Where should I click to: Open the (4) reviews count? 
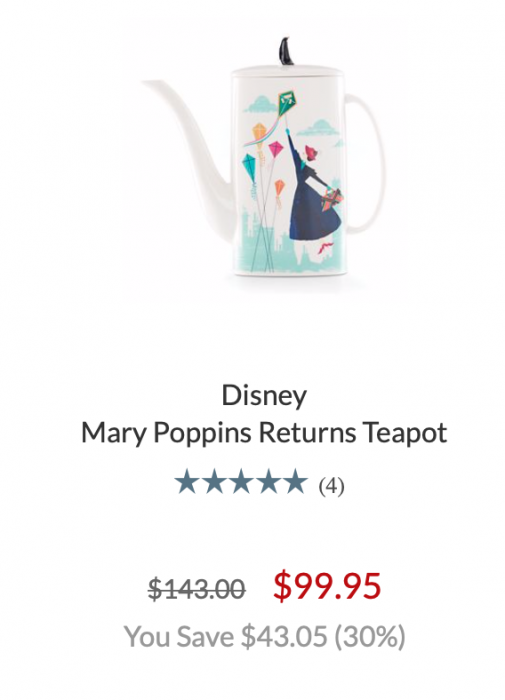pos(331,485)
